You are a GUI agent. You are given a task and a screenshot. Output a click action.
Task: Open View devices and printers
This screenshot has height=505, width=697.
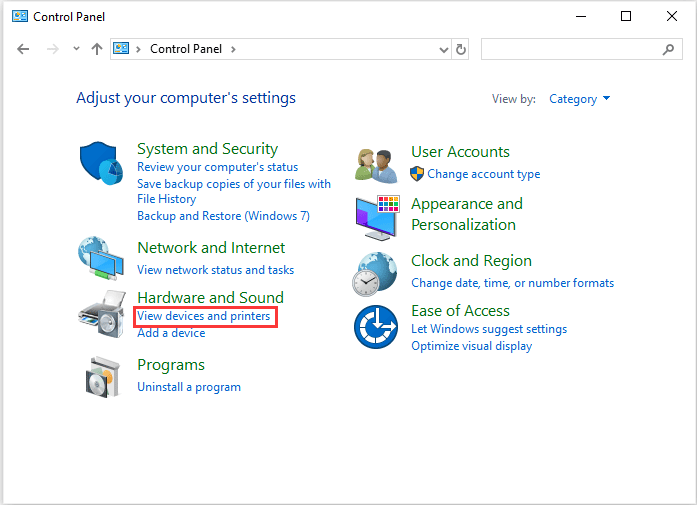(x=204, y=316)
